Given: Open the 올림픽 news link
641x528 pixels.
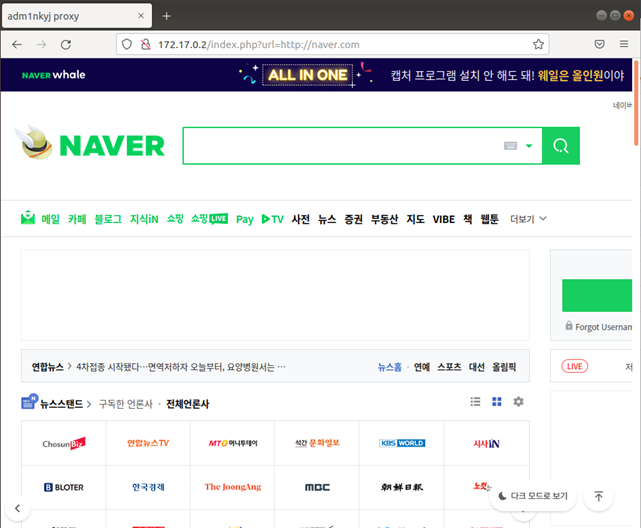Looking at the screenshot, I should [504, 367].
